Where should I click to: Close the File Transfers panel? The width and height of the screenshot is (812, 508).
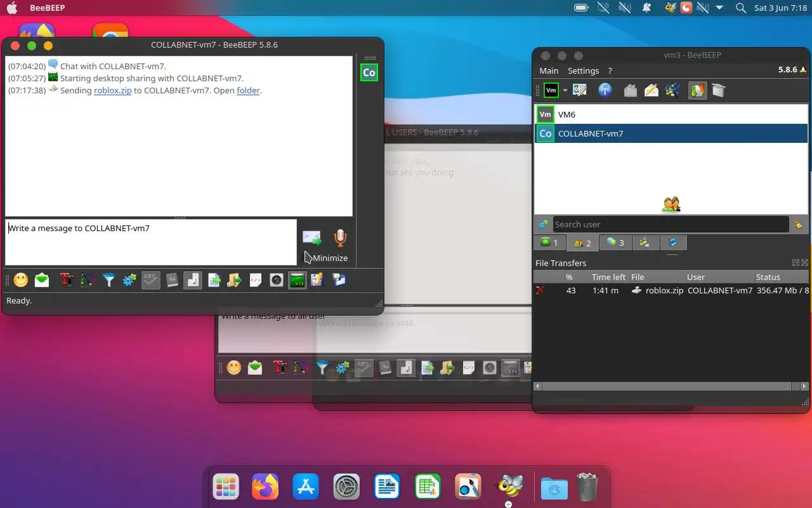coord(804,263)
